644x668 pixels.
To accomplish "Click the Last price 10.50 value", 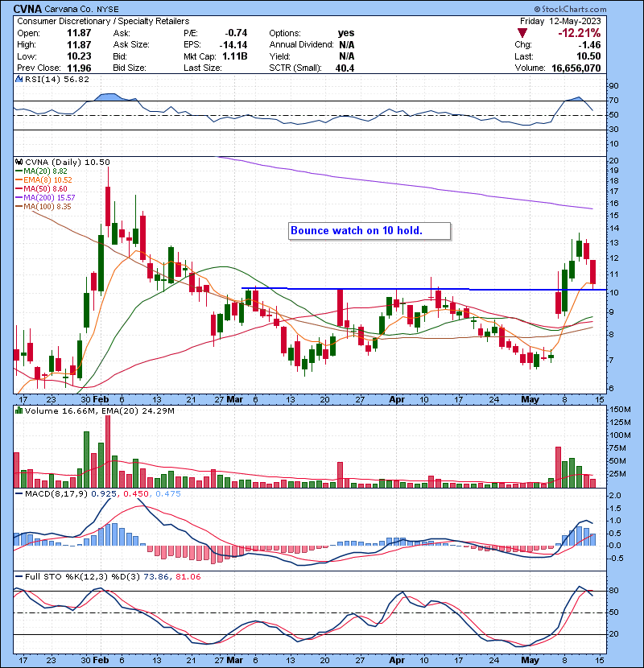I will pyautogui.click(x=588, y=56).
